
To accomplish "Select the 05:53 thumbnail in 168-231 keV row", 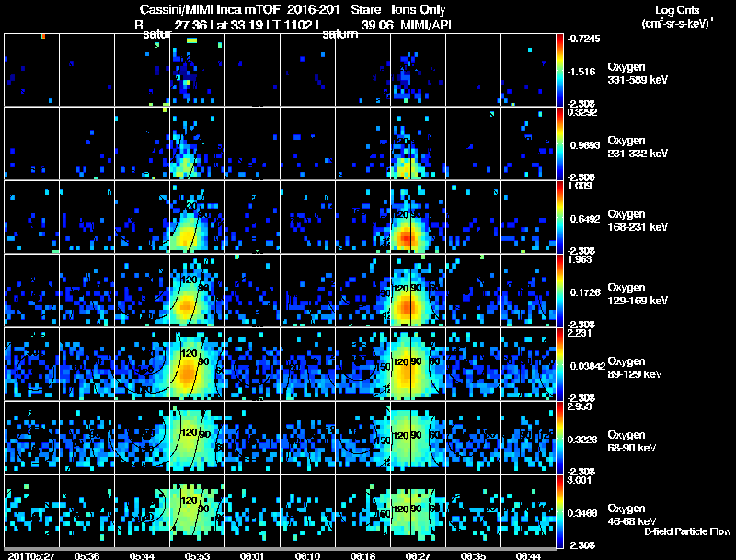I will (197, 217).
